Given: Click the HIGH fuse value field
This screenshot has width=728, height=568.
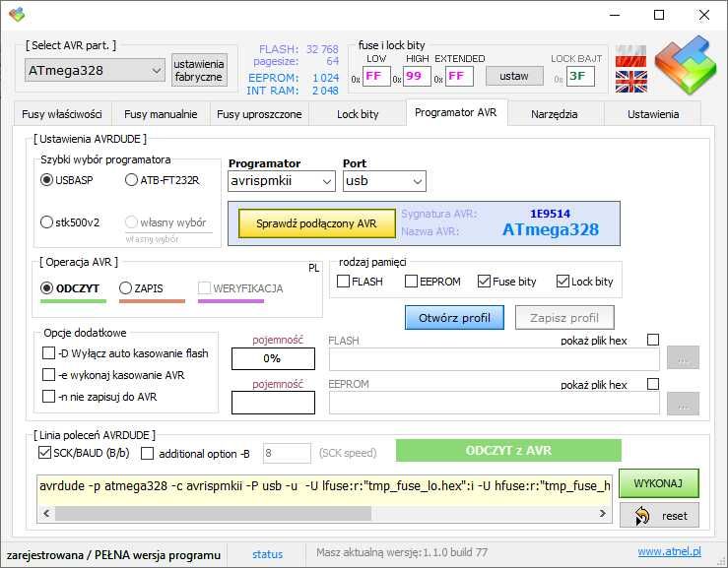Looking at the screenshot, I should [x=417, y=76].
